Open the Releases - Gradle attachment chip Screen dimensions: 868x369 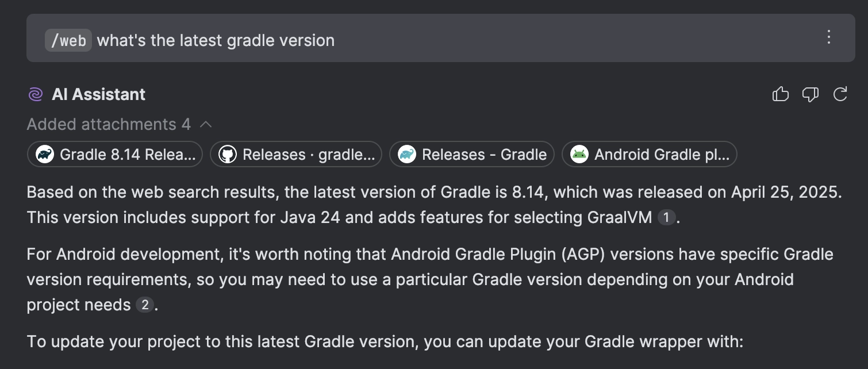point(472,154)
